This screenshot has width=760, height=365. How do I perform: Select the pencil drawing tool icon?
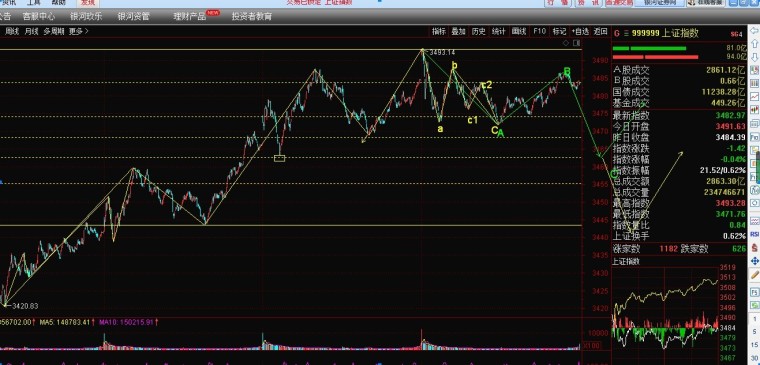(x=755, y=275)
